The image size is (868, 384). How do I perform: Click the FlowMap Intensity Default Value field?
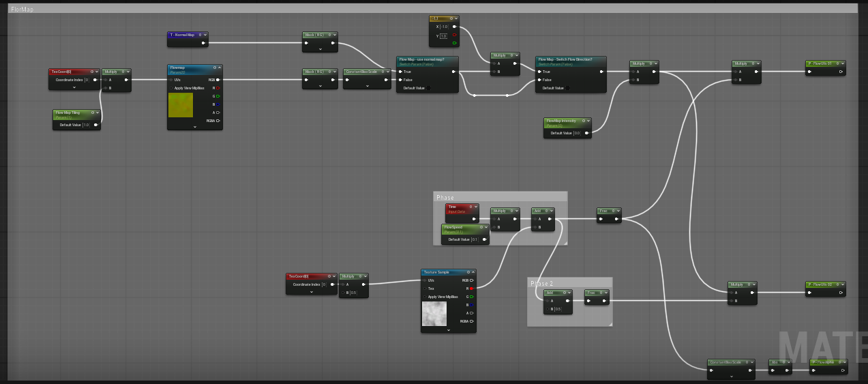coord(578,133)
